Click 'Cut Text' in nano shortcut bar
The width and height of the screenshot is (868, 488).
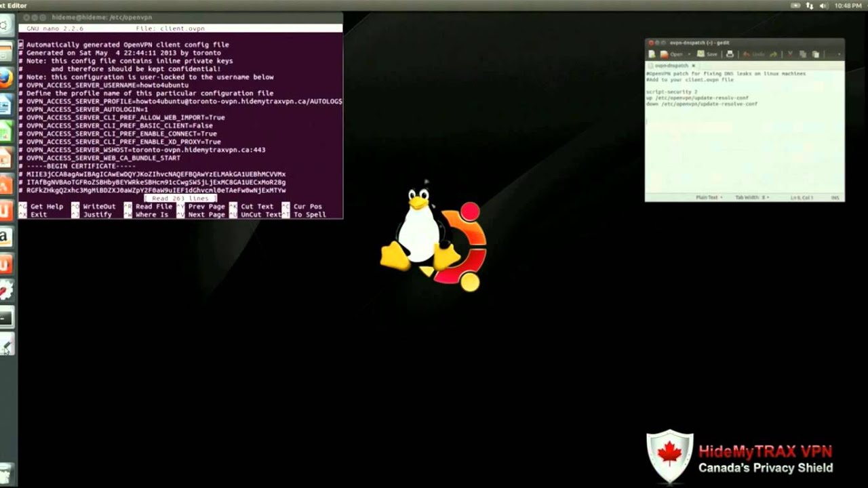[257, 207]
